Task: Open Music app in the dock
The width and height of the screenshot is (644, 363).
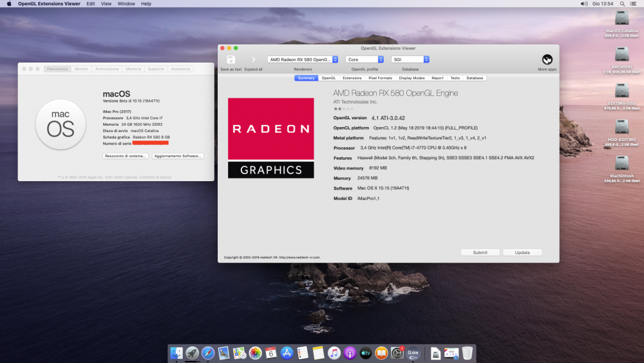Action: click(334, 353)
